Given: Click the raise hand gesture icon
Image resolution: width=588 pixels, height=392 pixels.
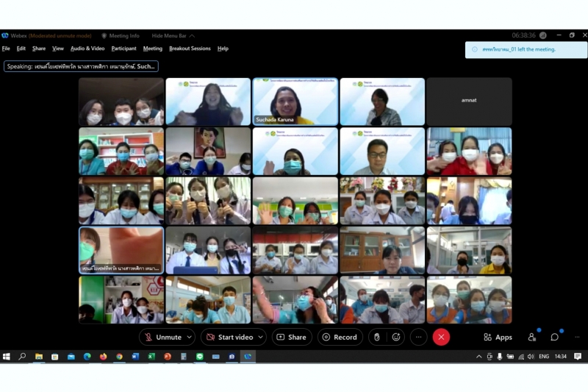Looking at the screenshot, I should click(x=376, y=337).
